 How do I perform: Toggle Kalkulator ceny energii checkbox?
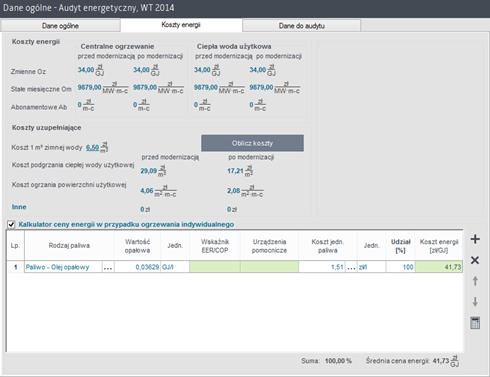tap(11, 224)
